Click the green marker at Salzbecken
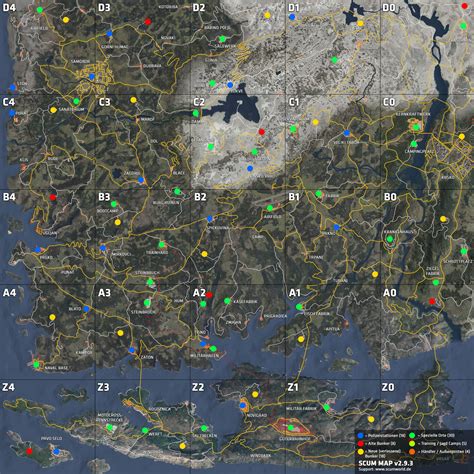Screen dimensions: 474x474 click(204, 428)
